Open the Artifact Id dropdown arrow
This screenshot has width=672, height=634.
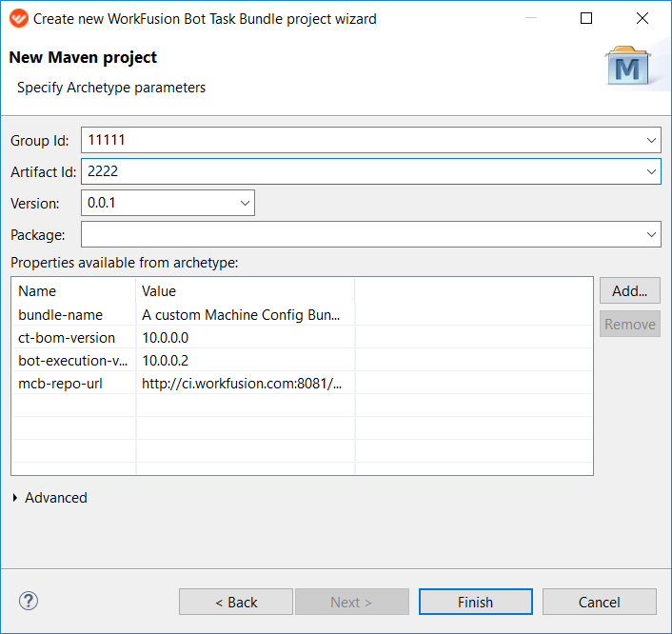pyautogui.click(x=651, y=171)
